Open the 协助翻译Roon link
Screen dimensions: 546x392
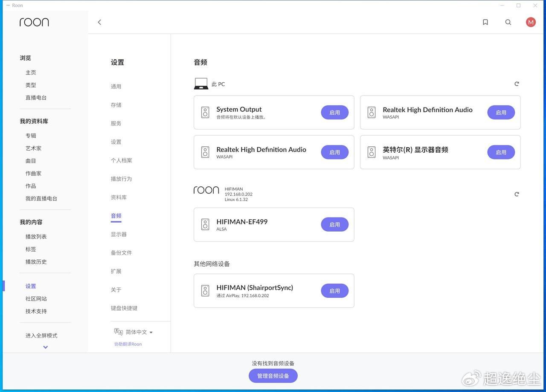(128, 344)
